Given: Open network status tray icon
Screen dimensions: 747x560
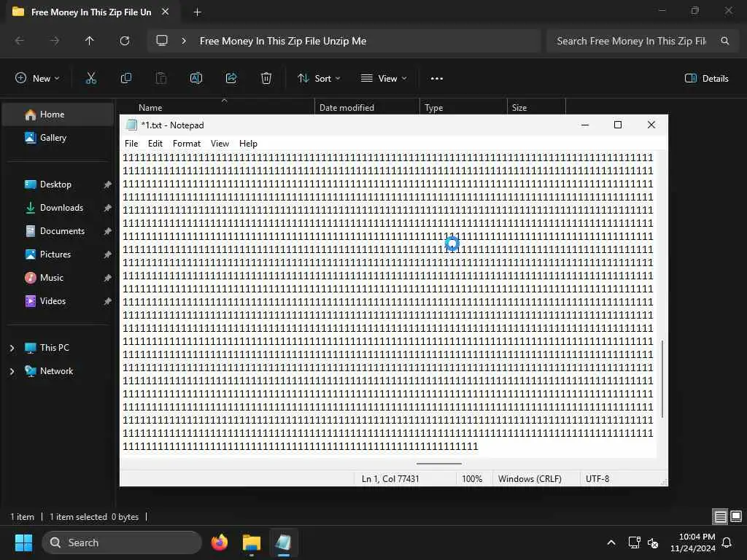Looking at the screenshot, I should tap(634, 542).
